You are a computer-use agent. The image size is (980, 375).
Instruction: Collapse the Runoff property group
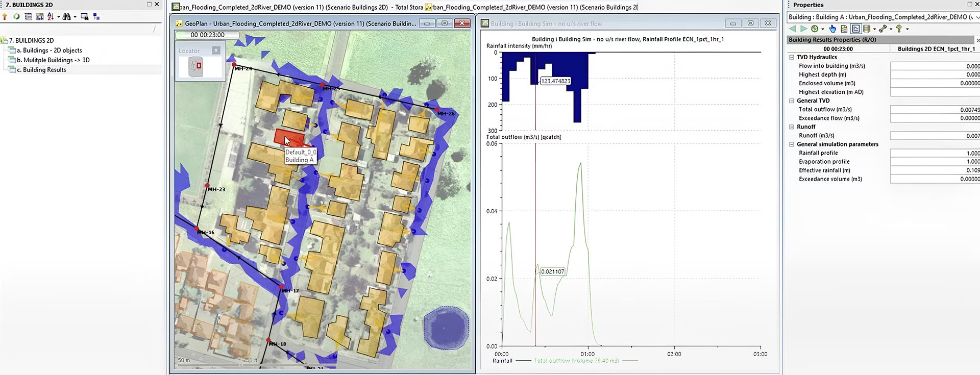click(x=792, y=127)
